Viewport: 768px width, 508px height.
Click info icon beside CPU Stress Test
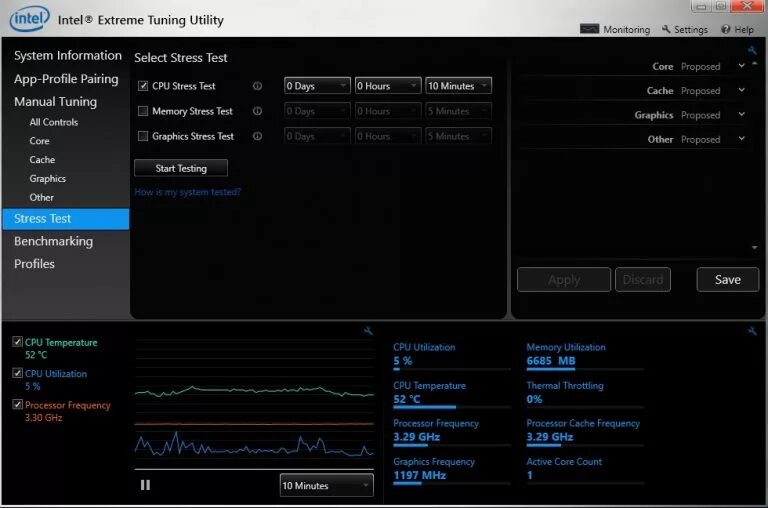pos(257,86)
